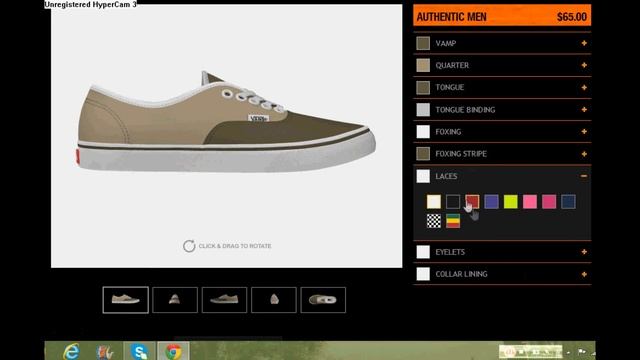The width and height of the screenshot is (640, 360).
Task: Collapse the Laces section minus icon
Action: (584, 176)
